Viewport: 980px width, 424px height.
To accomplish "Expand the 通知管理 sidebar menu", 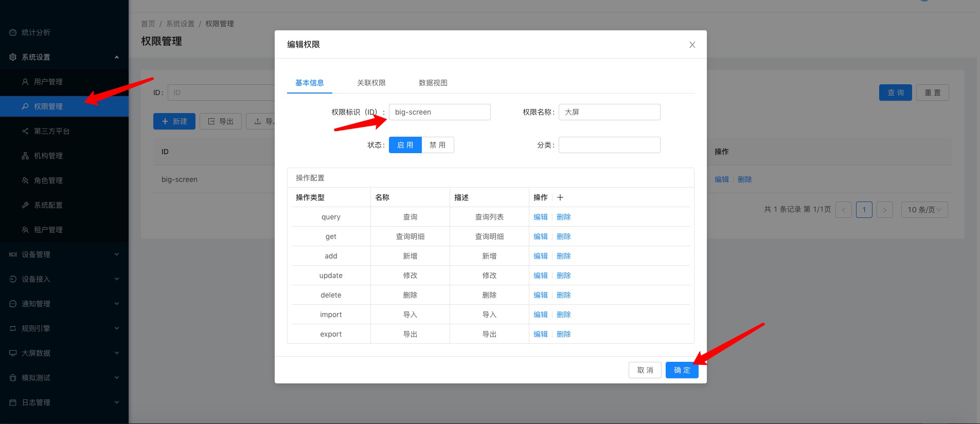I will 64,304.
